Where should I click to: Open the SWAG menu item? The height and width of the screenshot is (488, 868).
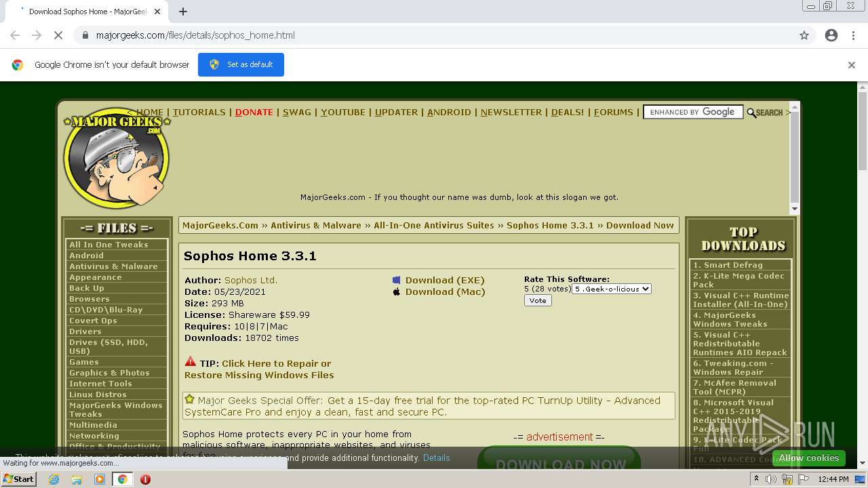coord(297,113)
